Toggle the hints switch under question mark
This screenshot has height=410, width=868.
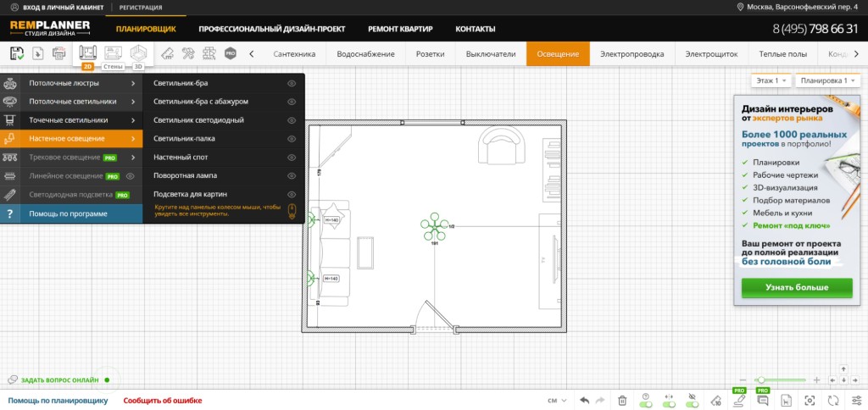[645, 404]
